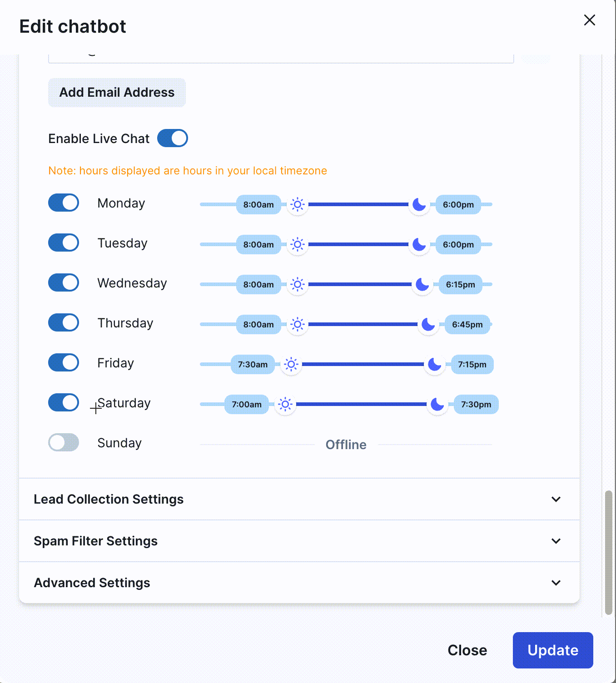Screen dimensions: 616x683
Task: Click Thursday's sun start-time handle
Action: (298, 325)
